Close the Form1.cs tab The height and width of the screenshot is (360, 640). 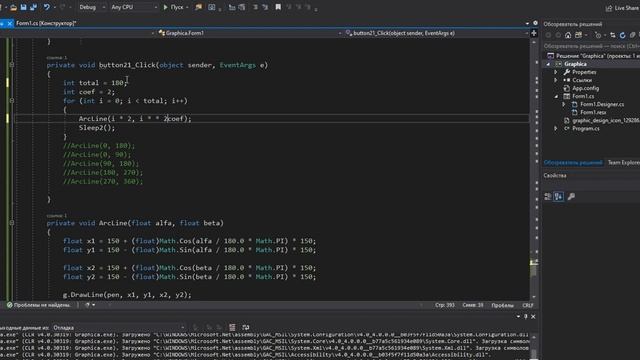click(x=10, y=23)
